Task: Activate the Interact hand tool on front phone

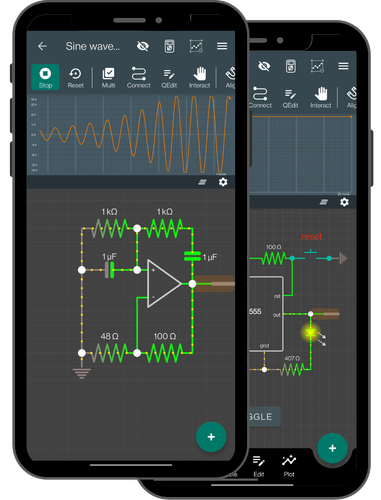Action: point(199,78)
